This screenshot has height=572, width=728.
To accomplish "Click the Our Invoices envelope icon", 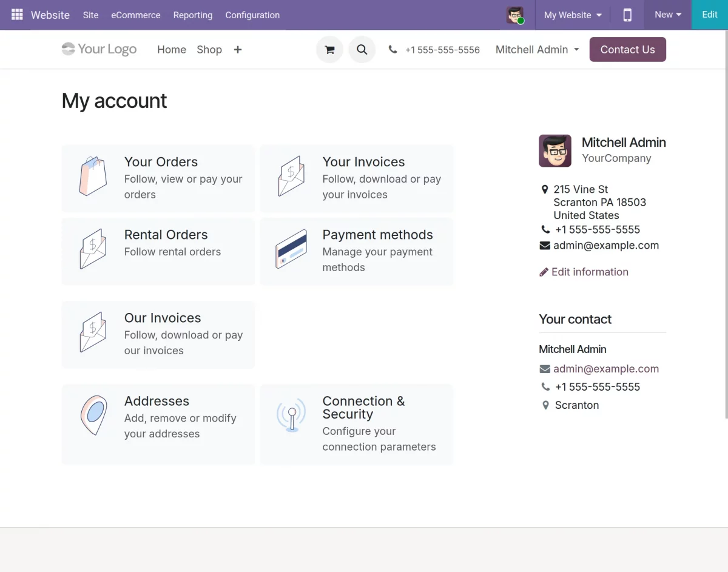I will [x=93, y=332].
